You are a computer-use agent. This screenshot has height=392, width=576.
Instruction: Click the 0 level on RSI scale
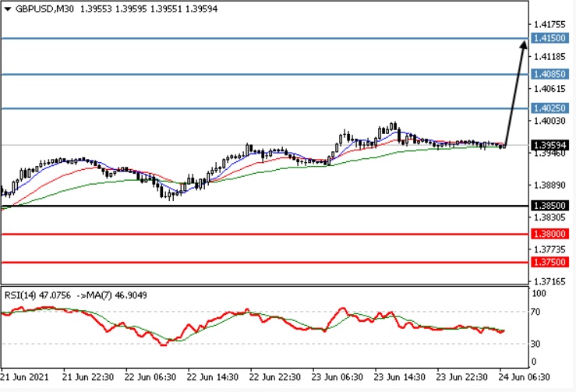coord(533,362)
